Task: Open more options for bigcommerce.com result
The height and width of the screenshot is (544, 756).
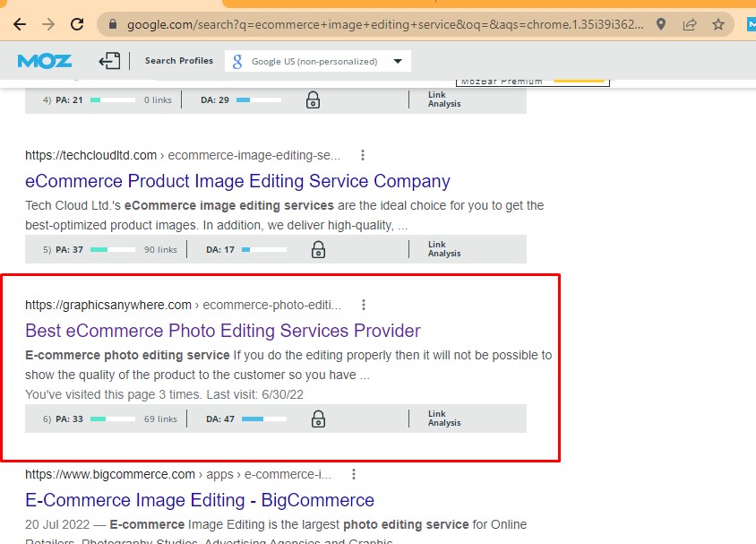Action: coord(354,474)
